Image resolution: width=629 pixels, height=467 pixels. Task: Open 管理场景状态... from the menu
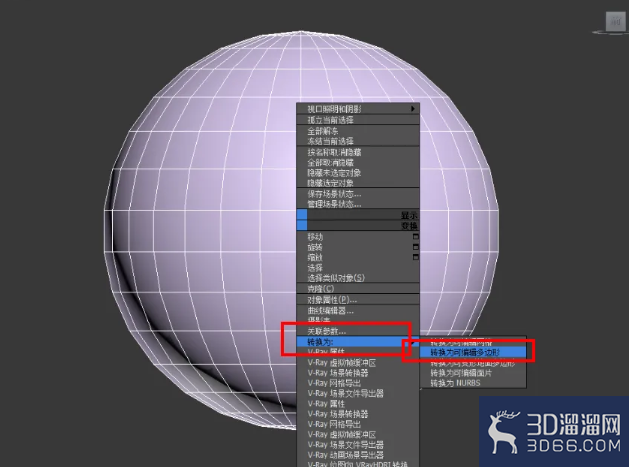point(358,204)
